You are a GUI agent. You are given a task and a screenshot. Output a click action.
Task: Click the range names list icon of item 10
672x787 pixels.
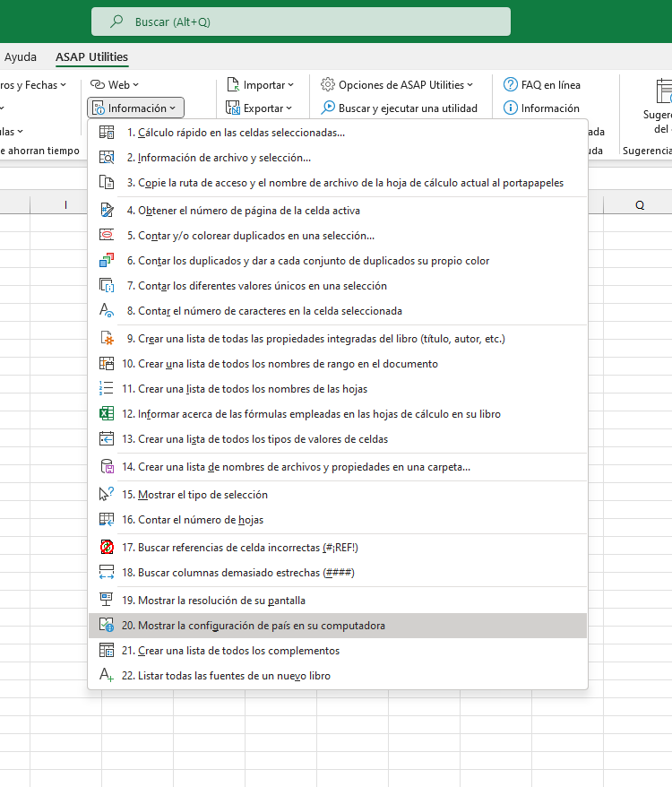pyautogui.click(x=107, y=364)
